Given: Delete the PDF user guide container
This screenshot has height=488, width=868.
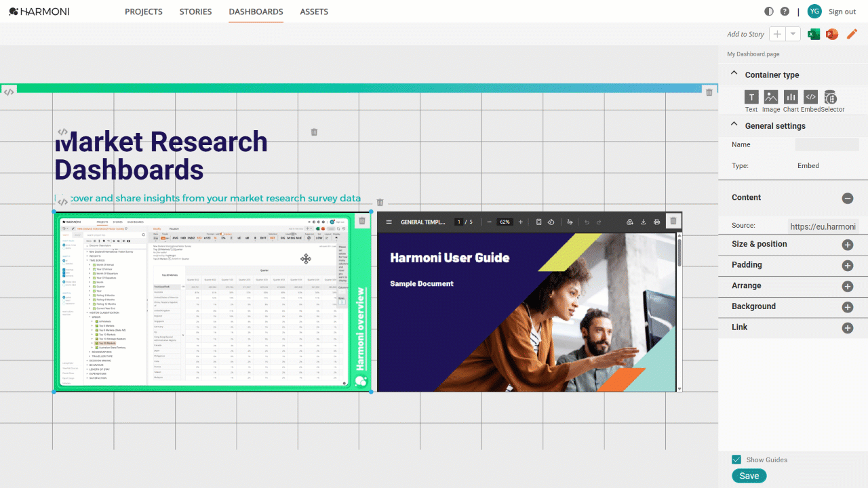Looking at the screenshot, I should click(x=673, y=221).
